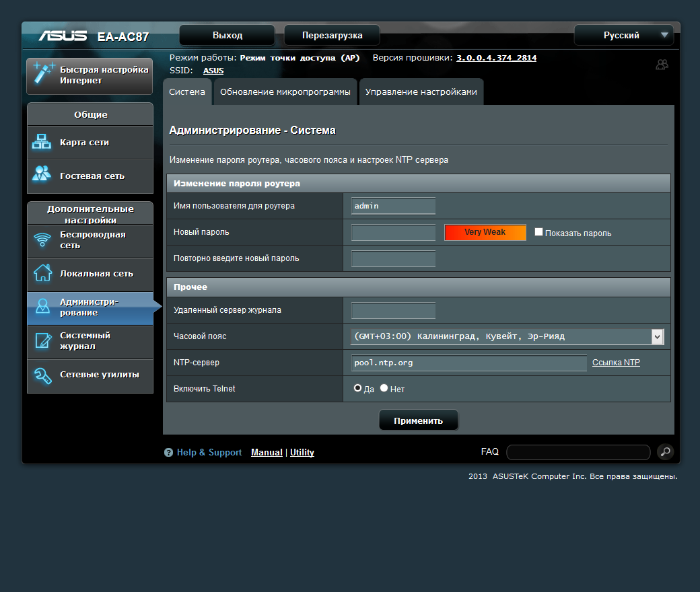
Task: Open the Системный журнал page
Action: [90, 342]
